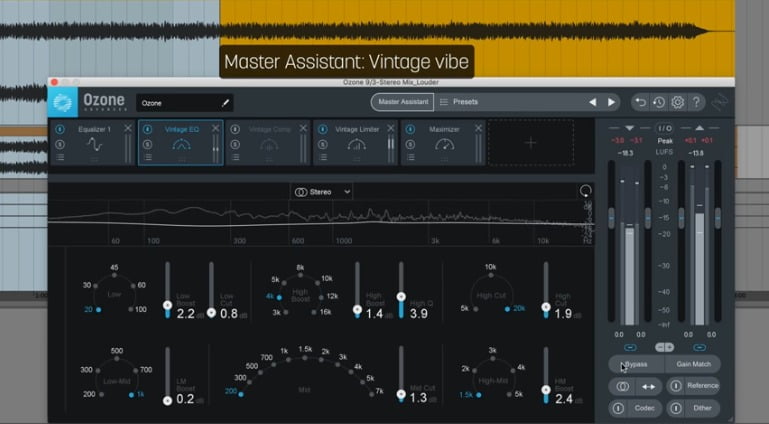Open the Vintage EQ module preset list icon
The width and height of the screenshot is (769, 424).
point(148,157)
